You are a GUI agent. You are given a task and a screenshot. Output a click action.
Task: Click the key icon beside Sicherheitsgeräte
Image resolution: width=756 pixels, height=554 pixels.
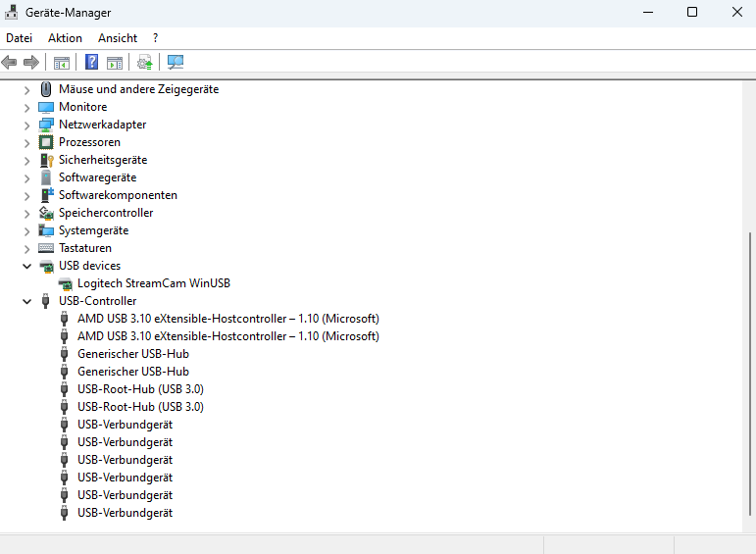pos(46,160)
